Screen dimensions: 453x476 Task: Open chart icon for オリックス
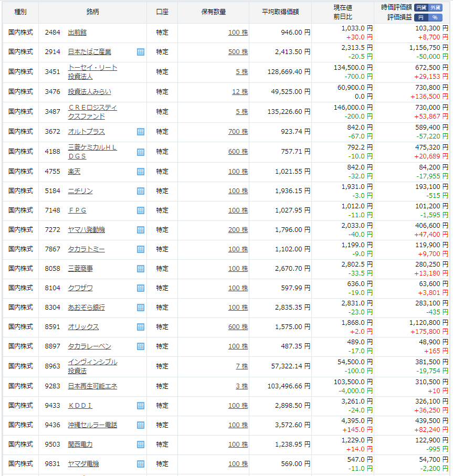pos(141,327)
